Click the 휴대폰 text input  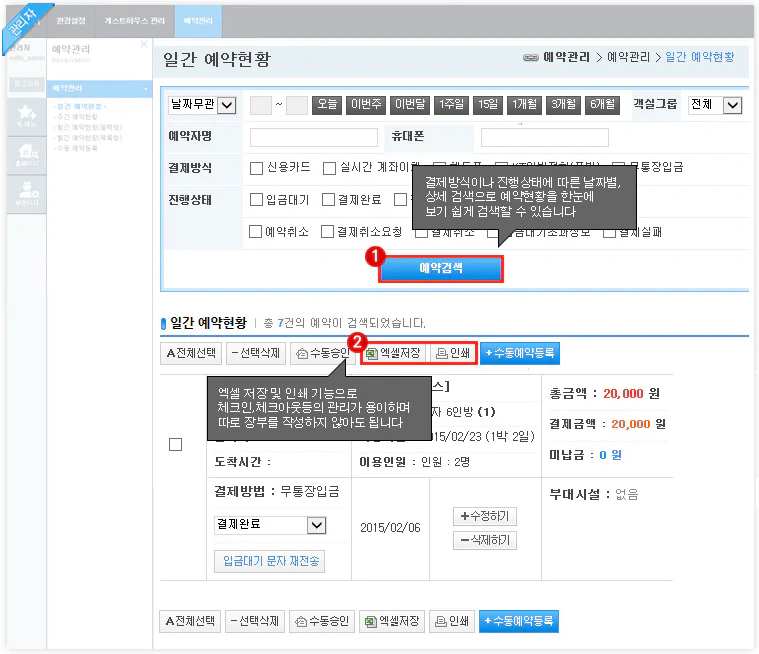coord(545,137)
